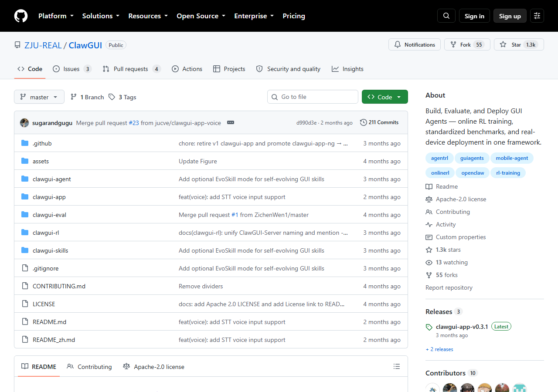Select the agentrl topic tag
Screen dimensions: 558x392
[439, 158]
